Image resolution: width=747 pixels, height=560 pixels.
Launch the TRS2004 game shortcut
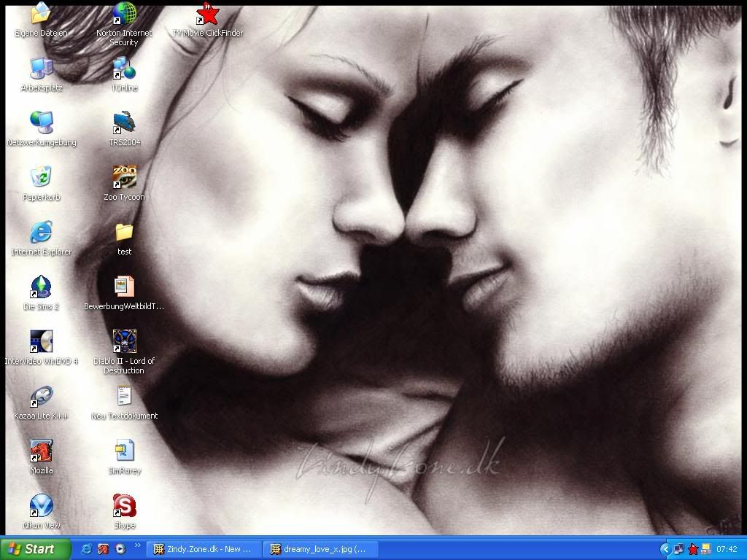[x=124, y=122]
